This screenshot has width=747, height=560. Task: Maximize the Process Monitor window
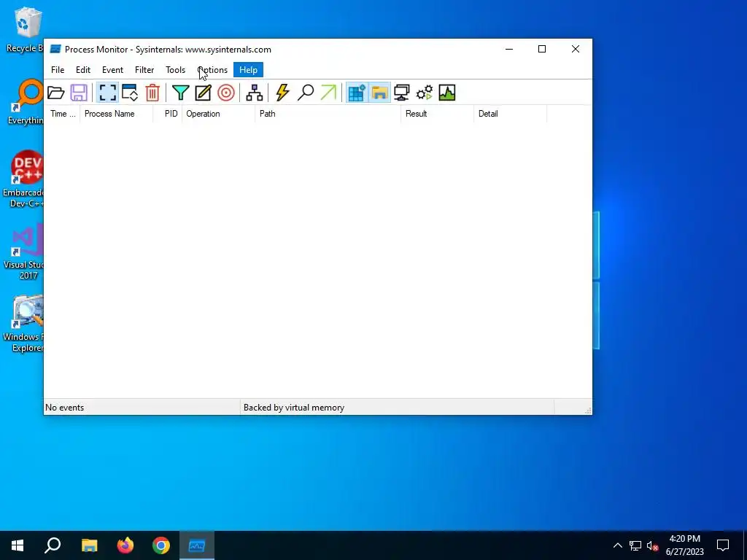point(542,49)
